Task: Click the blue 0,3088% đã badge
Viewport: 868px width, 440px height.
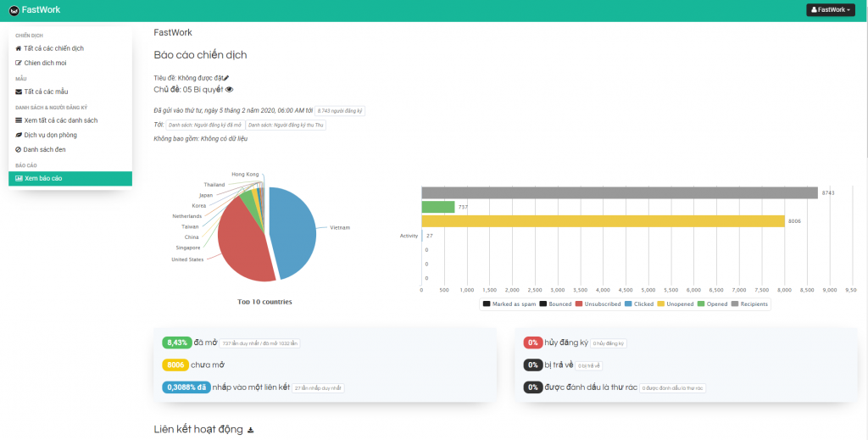Action: pyautogui.click(x=186, y=387)
